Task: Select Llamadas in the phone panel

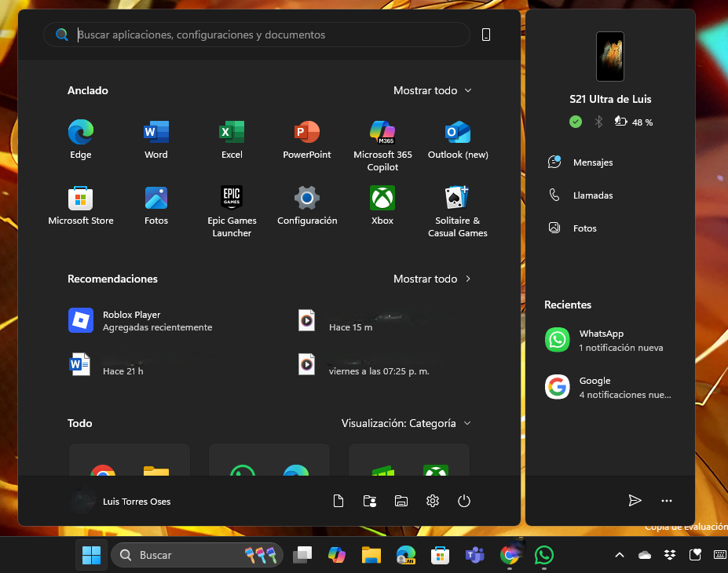Action: pyautogui.click(x=592, y=195)
